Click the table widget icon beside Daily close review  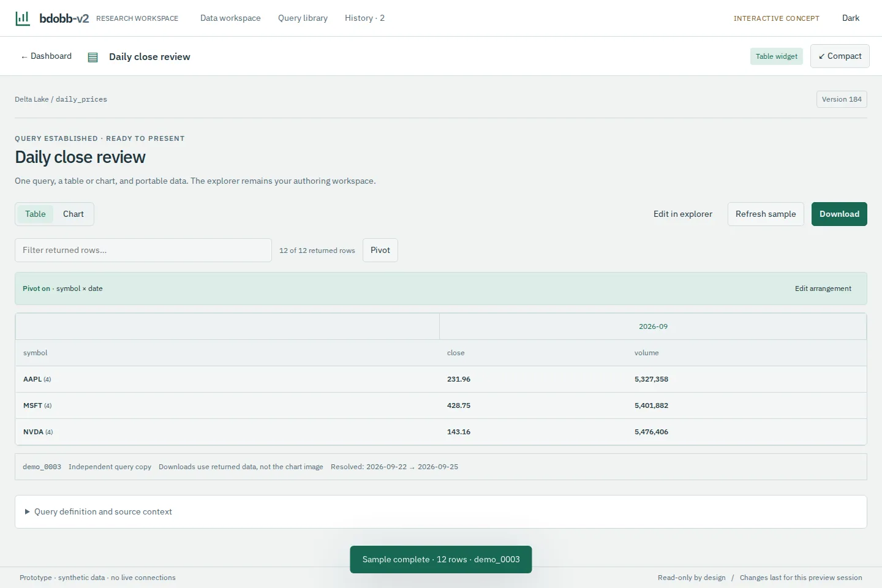[93, 57]
